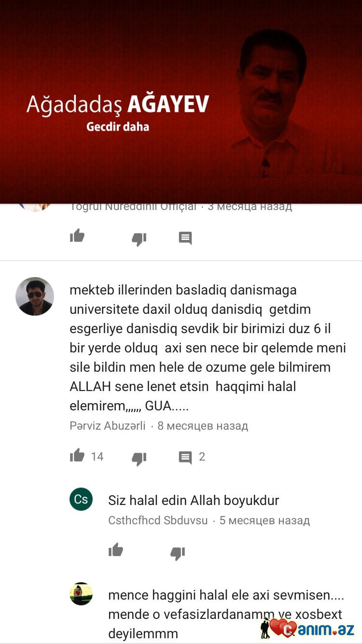Tap the Ağadadaş Ağayev video player
The width and height of the screenshot is (362, 644).
[181, 102]
